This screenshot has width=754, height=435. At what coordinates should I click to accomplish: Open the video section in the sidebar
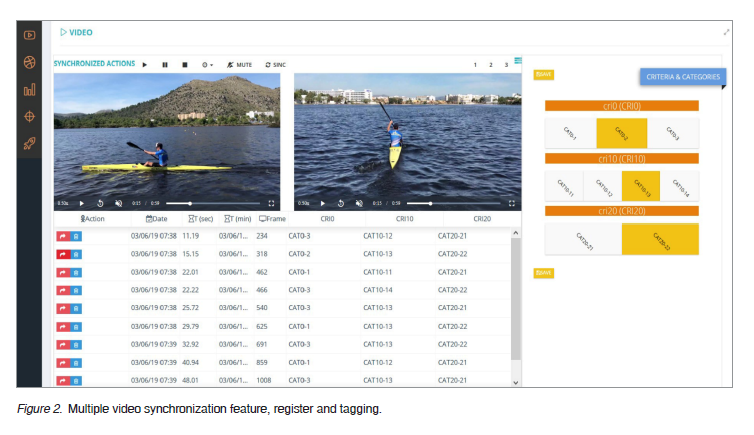tap(30, 34)
